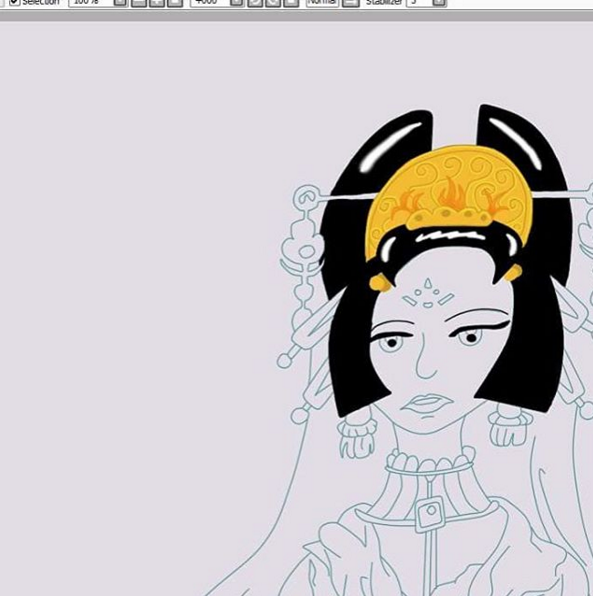Click the gray bar below the toolbar

296,16
